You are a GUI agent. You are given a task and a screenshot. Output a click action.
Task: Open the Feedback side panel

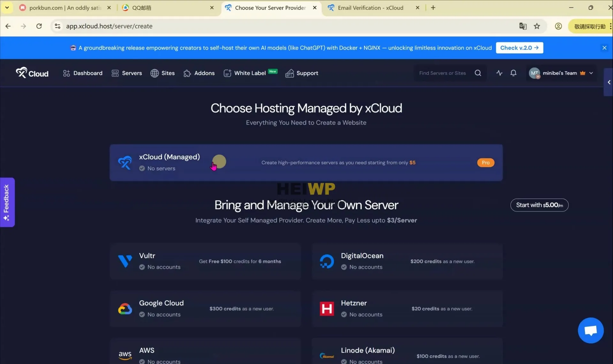(7, 202)
